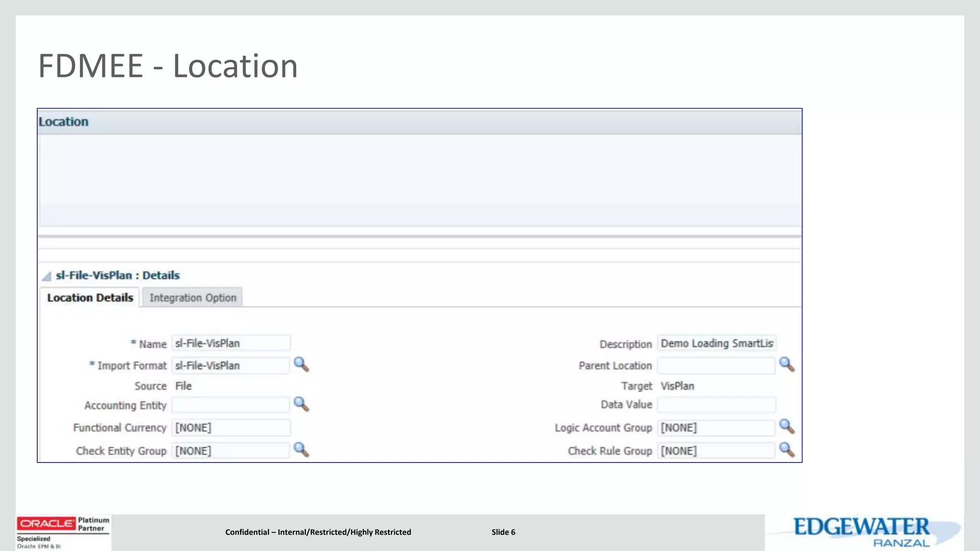The height and width of the screenshot is (551, 980).
Task: Click Parent Location search magnifier icon
Action: 787,364
